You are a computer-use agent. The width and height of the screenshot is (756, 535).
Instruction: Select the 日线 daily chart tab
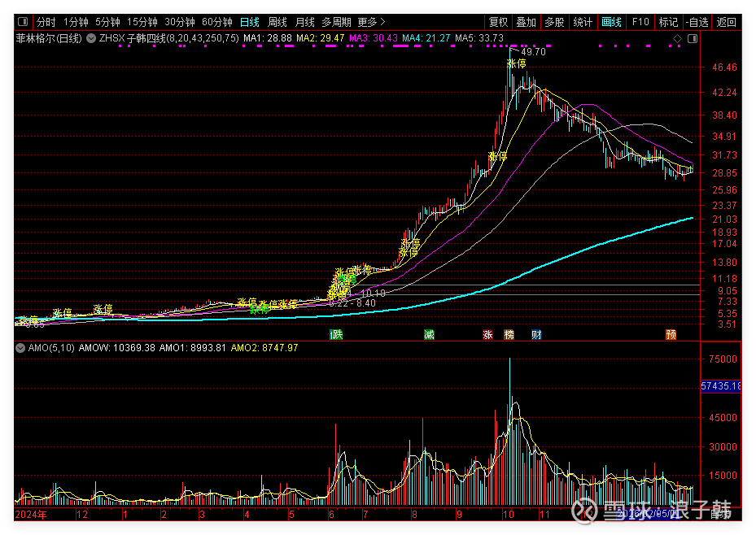[x=250, y=22]
